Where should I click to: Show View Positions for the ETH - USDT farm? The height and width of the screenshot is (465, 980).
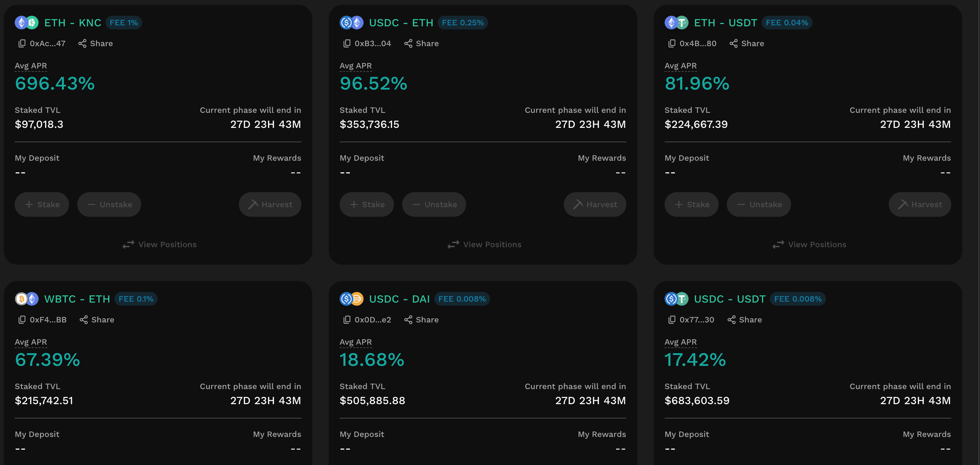(x=809, y=244)
